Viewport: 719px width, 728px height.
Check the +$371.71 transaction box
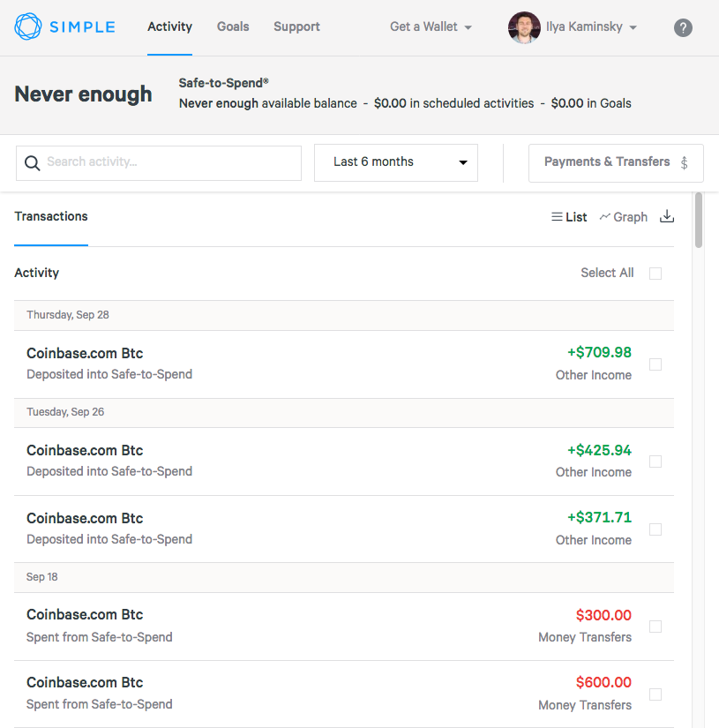(x=655, y=529)
